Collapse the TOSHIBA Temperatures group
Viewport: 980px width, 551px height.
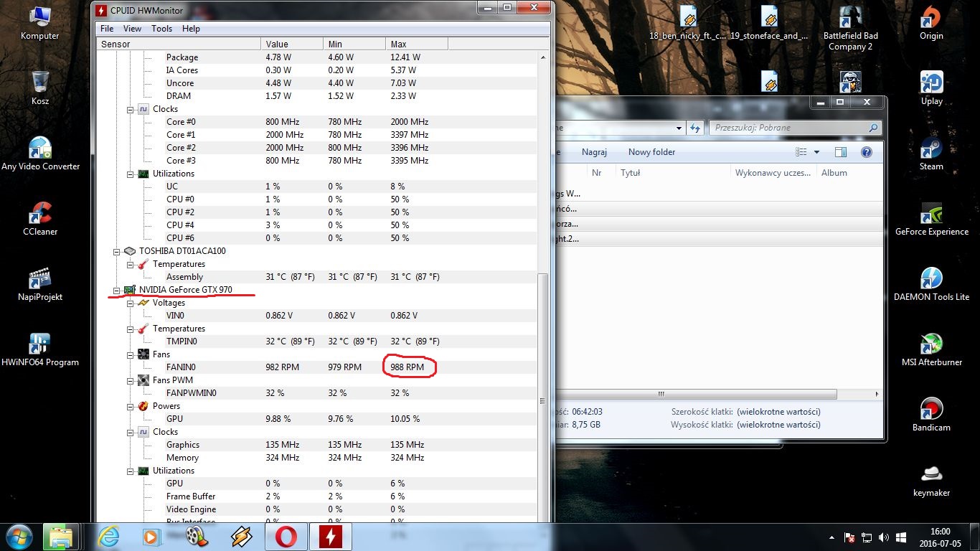pyautogui.click(x=131, y=264)
